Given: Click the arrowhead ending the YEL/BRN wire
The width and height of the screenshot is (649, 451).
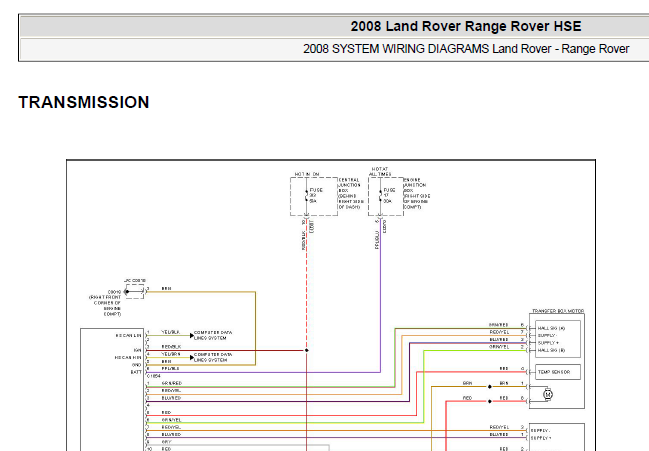Looking at the screenshot, I should 192,357.
